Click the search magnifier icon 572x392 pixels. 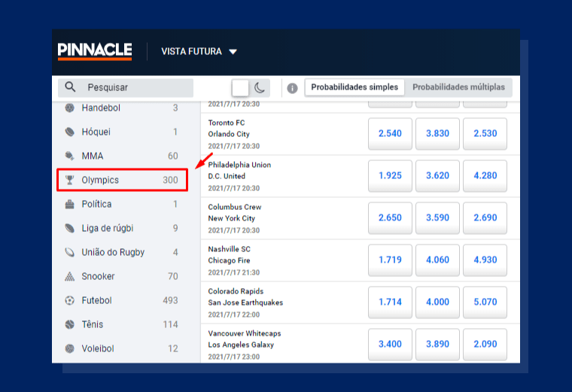coord(70,87)
